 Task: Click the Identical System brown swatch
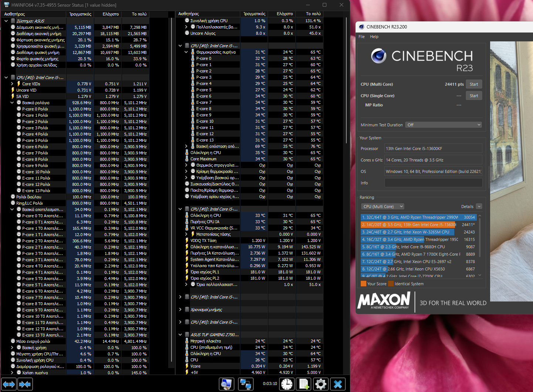click(391, 284)
